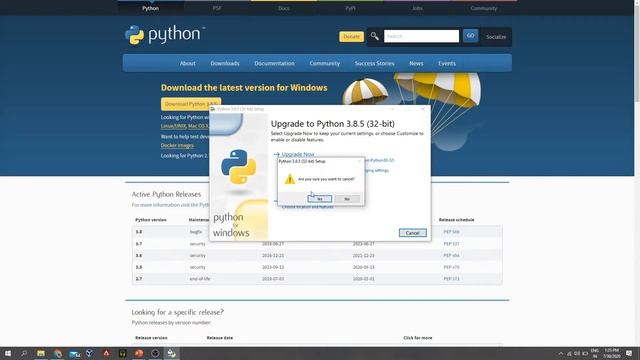Click the Upgrade Now link in setup
The image size is (640, 360).
coord(298,154)
